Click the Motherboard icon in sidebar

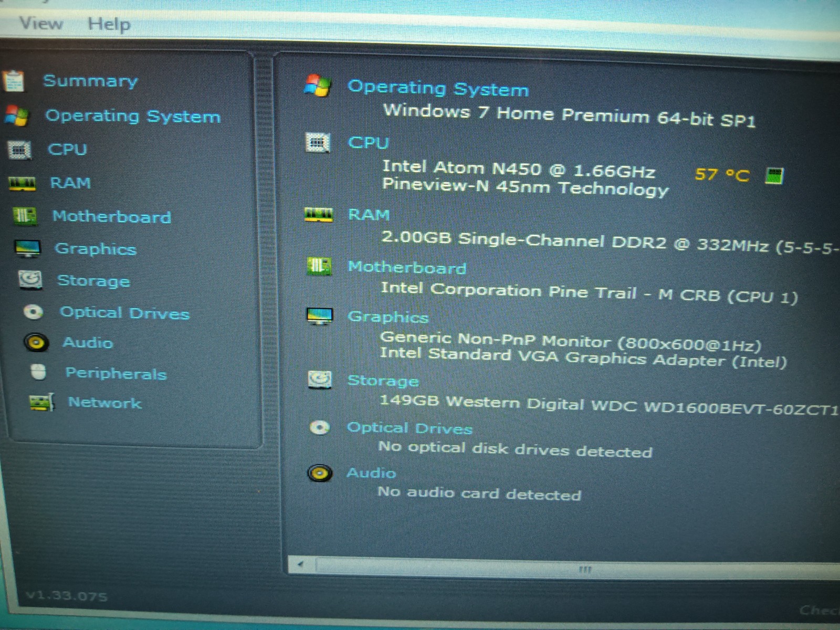click(25, 216)
